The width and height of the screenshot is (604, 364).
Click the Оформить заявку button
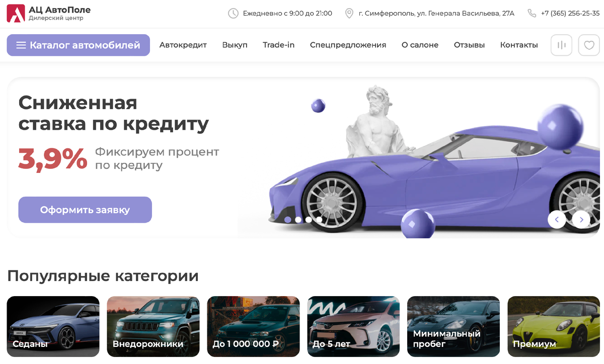85,210
